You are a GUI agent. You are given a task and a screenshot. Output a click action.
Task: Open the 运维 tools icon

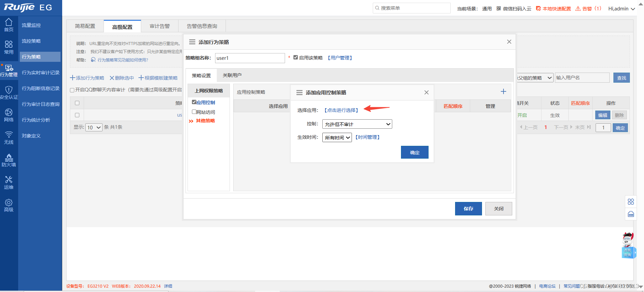9,182
